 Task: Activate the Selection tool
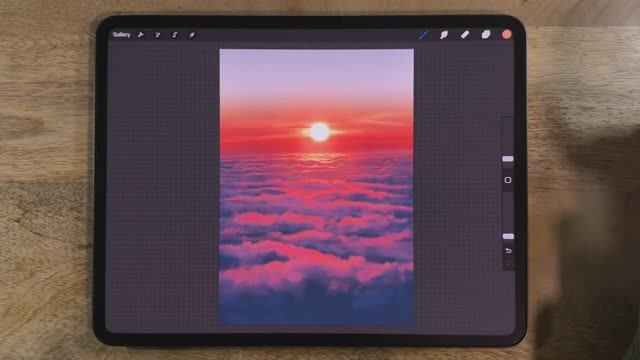click(x=175, y=35)
